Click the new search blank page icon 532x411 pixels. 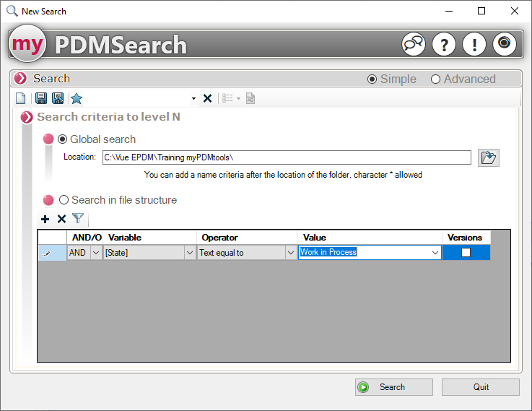point(21,98)
